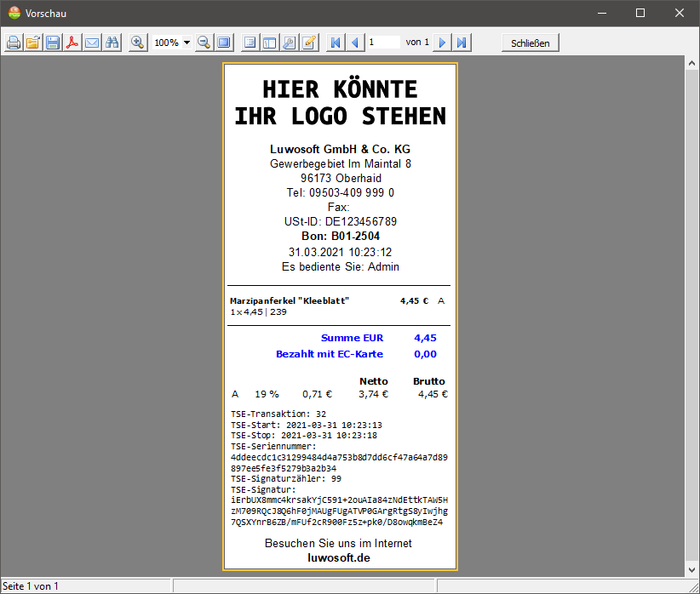The width and height of the screenshot is (700, 594).
Task: Click 'TSE-Transaktion: 32' line
Action: (x=278, y=414)
